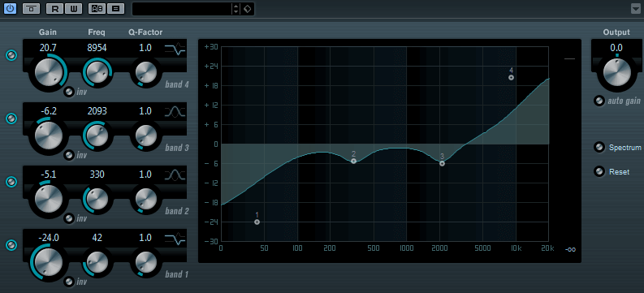The height and width of the screenshot is (293, 644).
Task: Click band 1 Gain knob
Action: tap(49, 261)
